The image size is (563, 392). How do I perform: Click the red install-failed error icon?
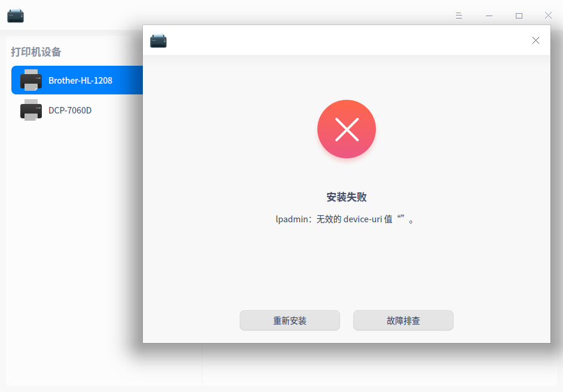[x=347, y=129]
